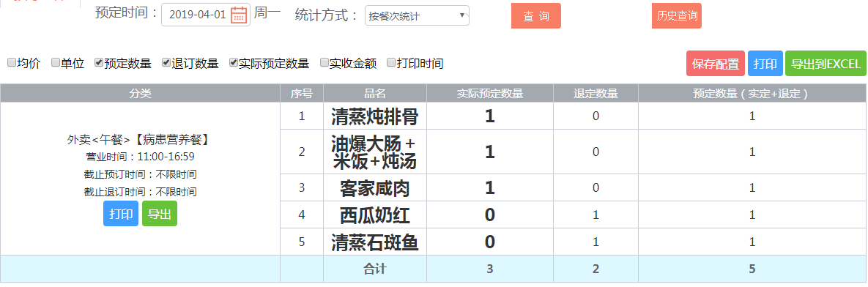
Task: Enable the 实收金额 checkbox
Action: click(324, 63)
